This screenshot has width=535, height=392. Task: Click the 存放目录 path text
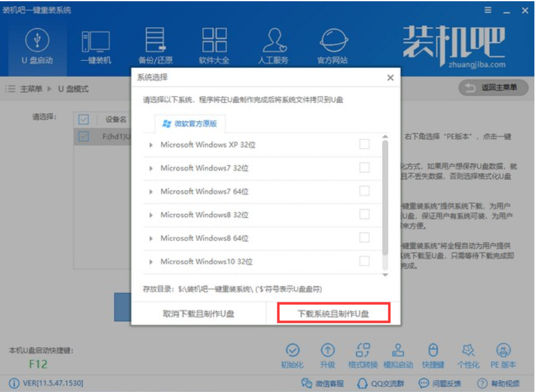232,289
